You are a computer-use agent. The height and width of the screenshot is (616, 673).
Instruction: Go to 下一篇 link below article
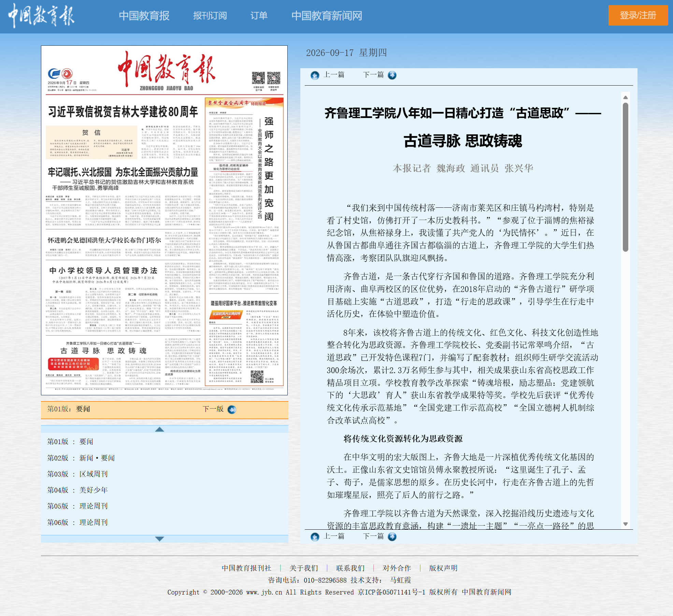click(373, 536)
